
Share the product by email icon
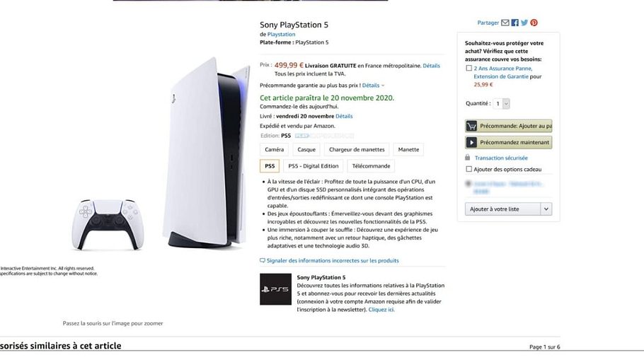(x=505, y=23)
